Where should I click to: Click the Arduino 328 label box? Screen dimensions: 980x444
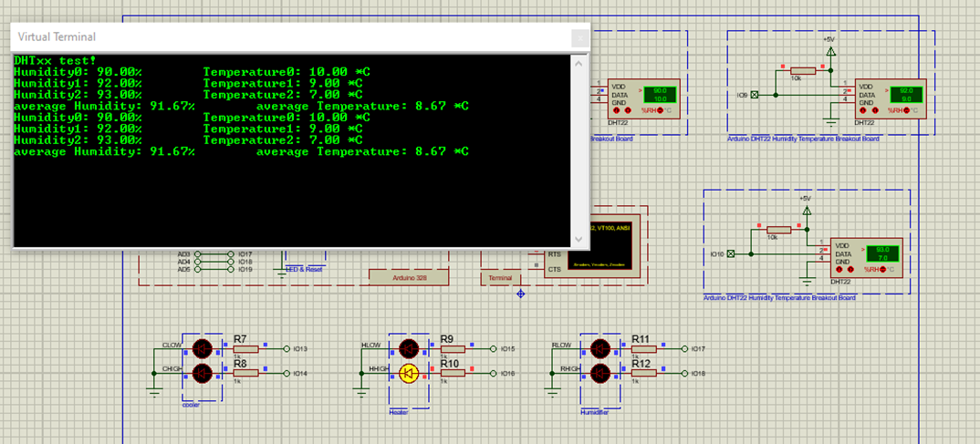(x=410, y=277)
